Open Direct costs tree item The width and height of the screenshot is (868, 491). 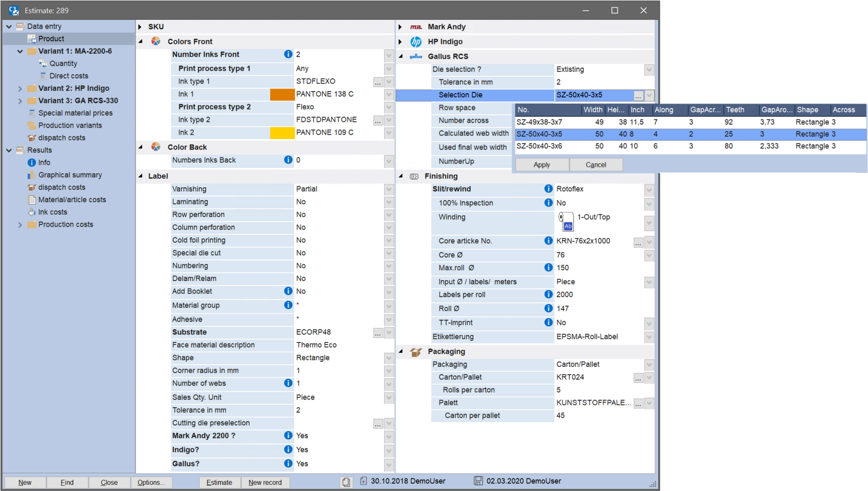pos(69,76)
